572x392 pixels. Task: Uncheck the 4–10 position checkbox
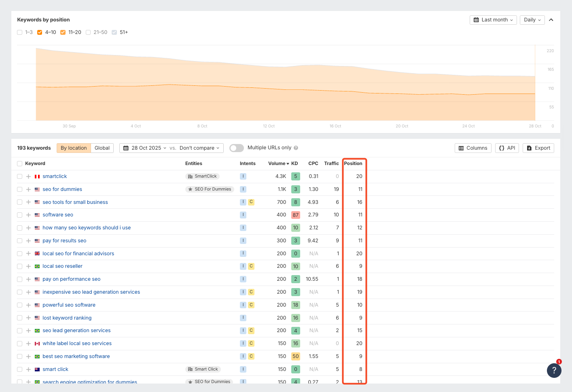(40, 32)
